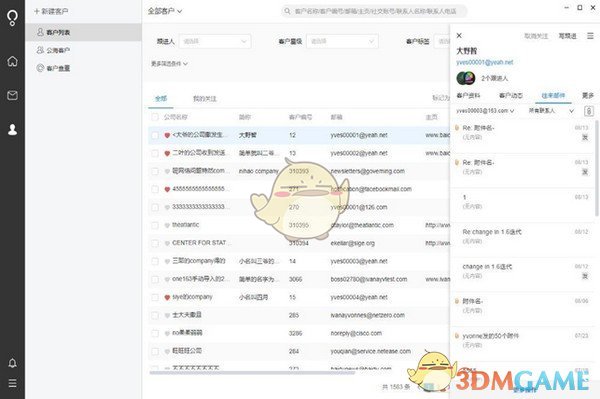Open the mail envelope icon in sidebar

[x=12, y=95]
